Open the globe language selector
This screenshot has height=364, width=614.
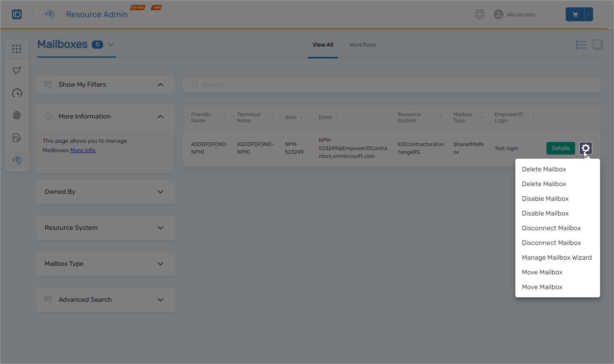click(x=479, y=14)
